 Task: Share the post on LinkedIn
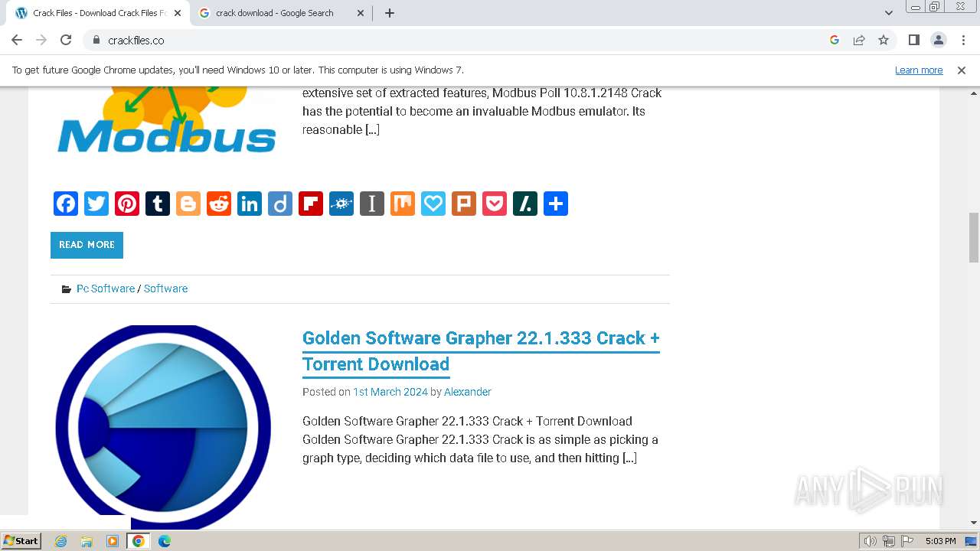[x=250, y=204]
